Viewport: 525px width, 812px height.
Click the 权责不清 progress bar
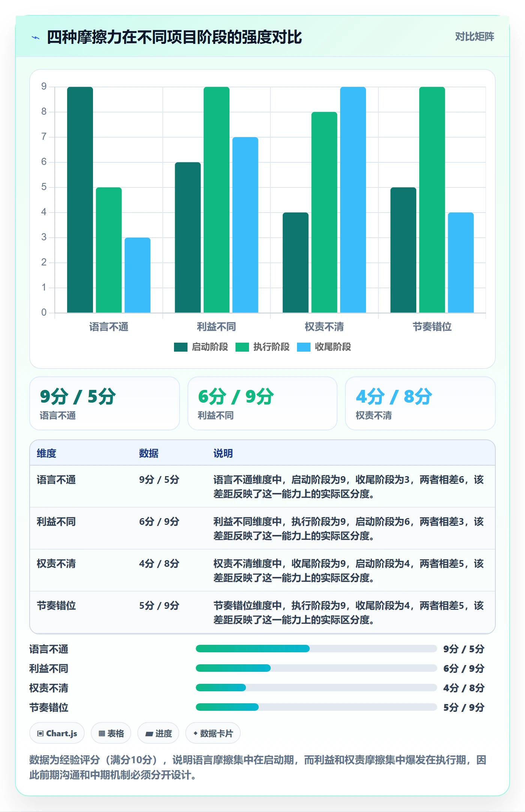316,688
